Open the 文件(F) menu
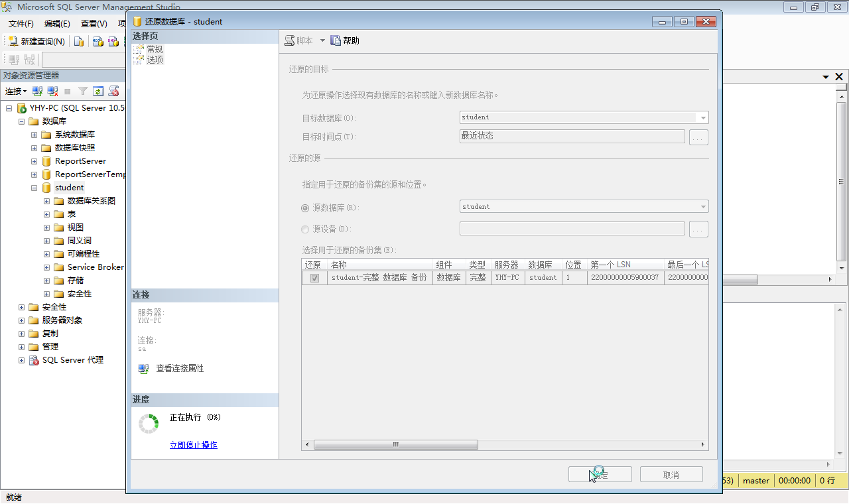 21,24
